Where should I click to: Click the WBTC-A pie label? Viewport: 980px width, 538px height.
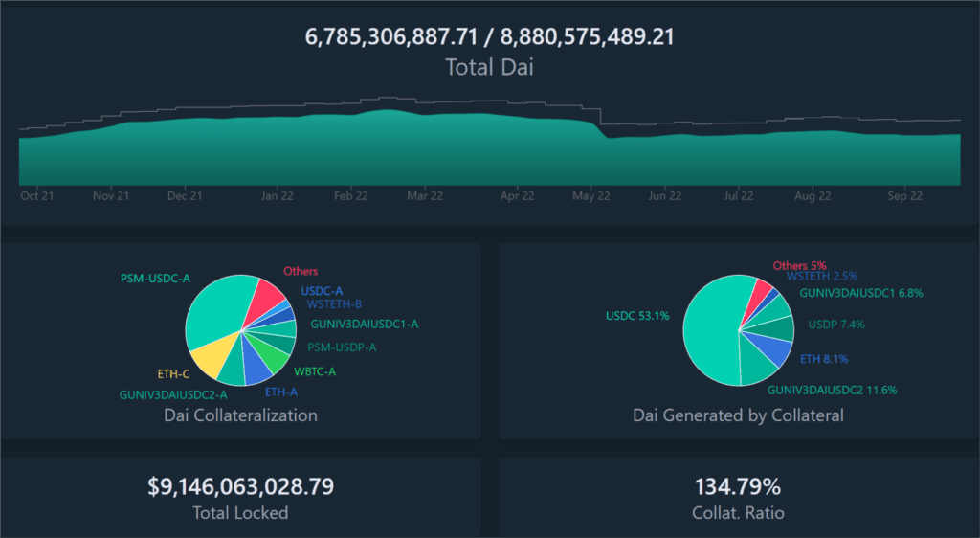(315, 371)
